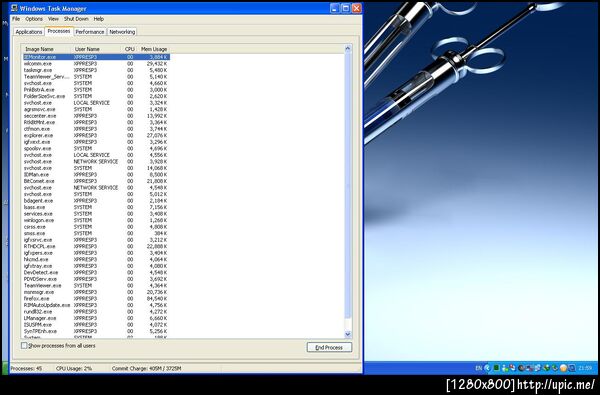The height and width of the screenshot is (395, 600).
Task: Select the RTHDCPL.exe process
Action: [x=96, y=246]
